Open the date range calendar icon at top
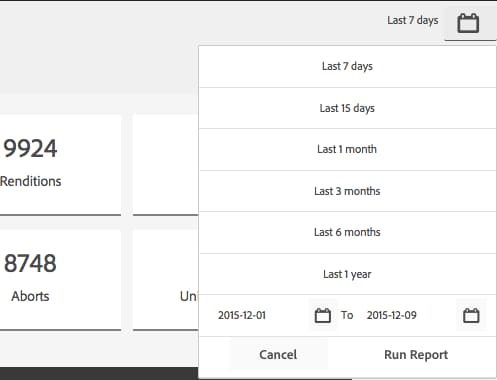 coord(468,23)
